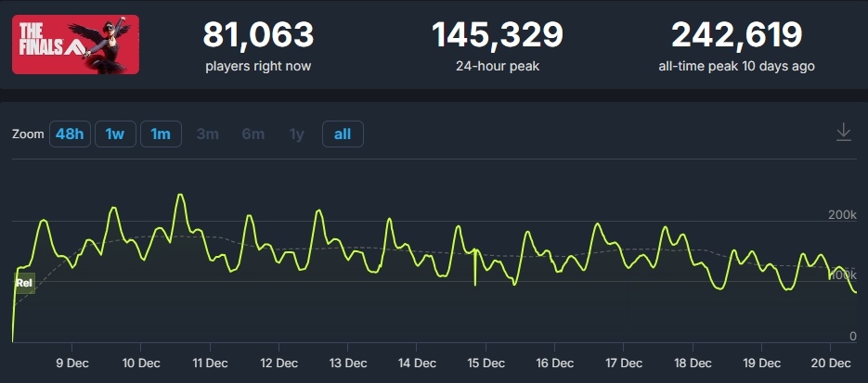The image size is (868, 383).
Task: Click the 100k y-axis label
Action: 842,275
